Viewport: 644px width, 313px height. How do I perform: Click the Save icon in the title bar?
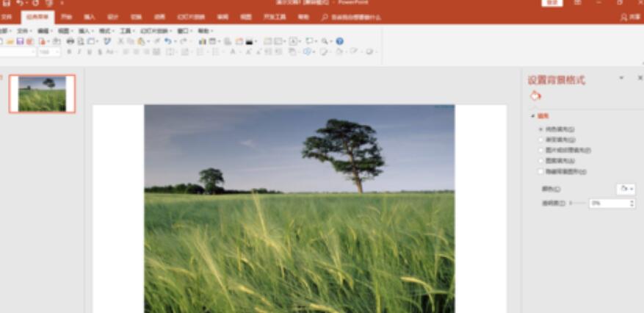[4, 4]
